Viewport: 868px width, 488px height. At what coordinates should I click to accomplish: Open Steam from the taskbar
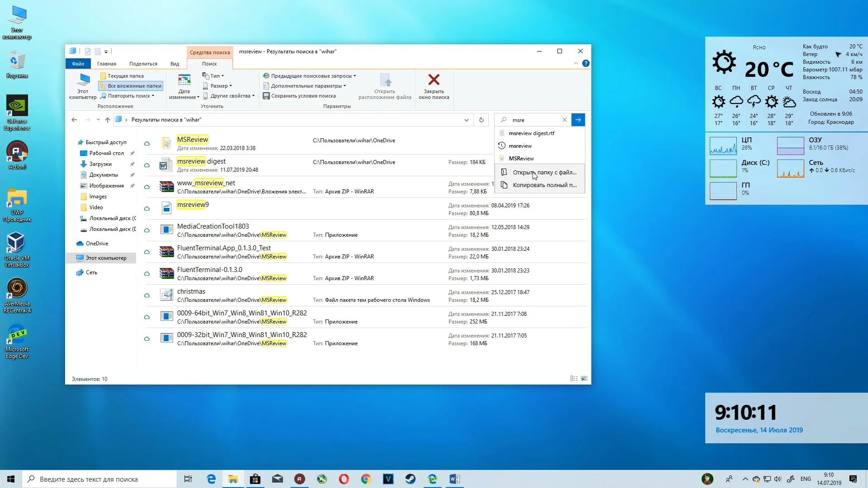click(x=410, y=479)
